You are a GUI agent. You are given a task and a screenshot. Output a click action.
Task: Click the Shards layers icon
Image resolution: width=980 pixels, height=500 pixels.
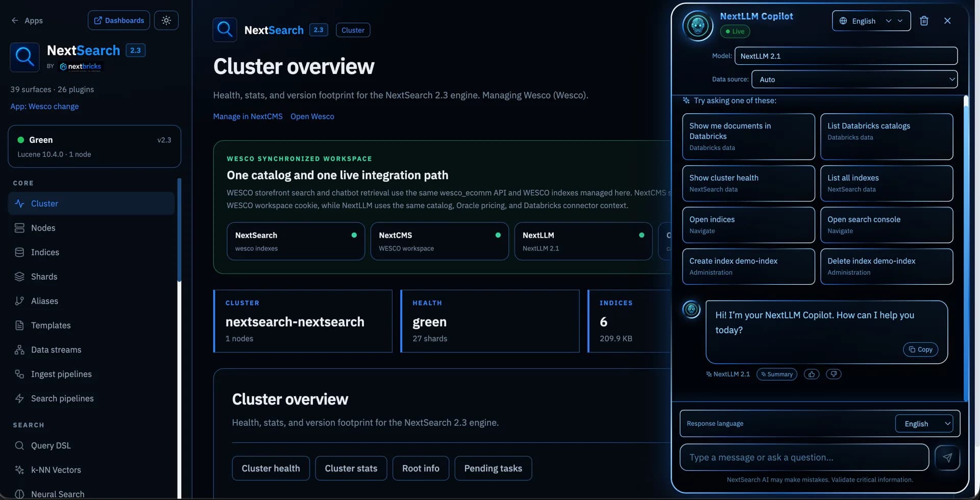19,277
